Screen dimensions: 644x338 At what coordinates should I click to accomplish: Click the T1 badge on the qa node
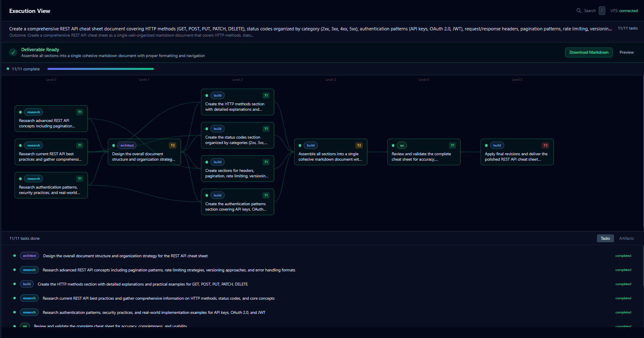click(x=452, y=145)
